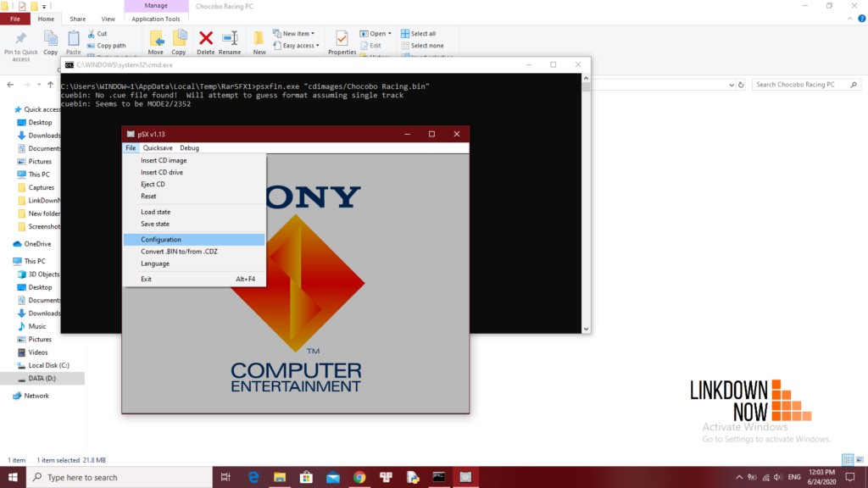
Task: Click Search Chocobo Racing PC field
Action: 805,85
